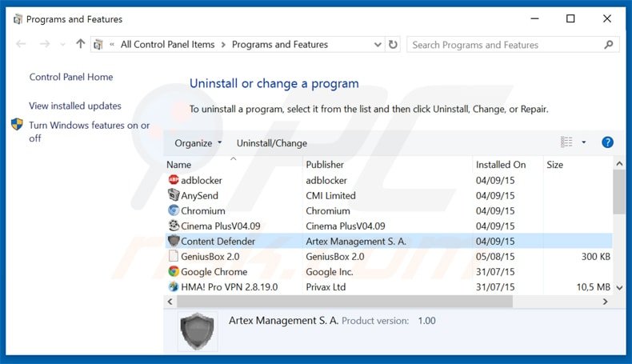632x364 pixels.
Task: Click the Cinema PlusV04.09 film reel icon
Action: click(x=174, y=226)
